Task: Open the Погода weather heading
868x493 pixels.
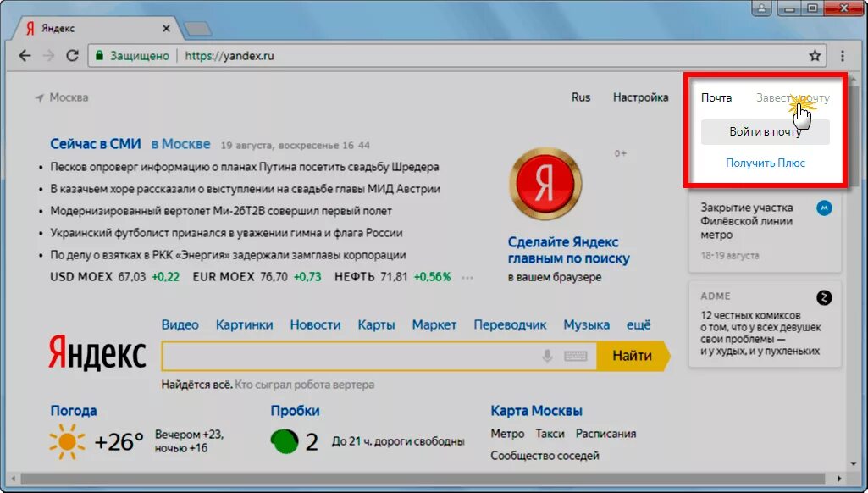Action: [x=73, y=411]
